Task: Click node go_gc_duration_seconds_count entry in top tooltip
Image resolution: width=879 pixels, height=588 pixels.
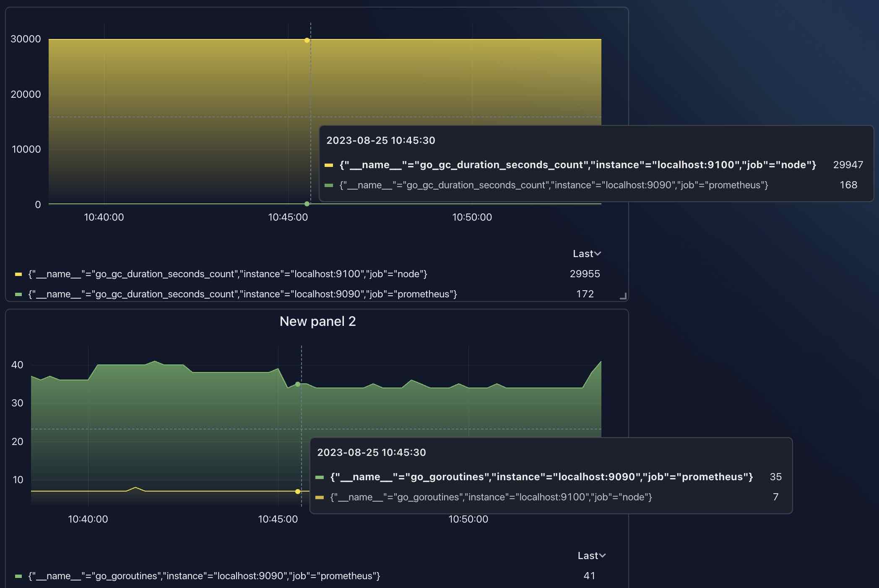Action: 577,165
